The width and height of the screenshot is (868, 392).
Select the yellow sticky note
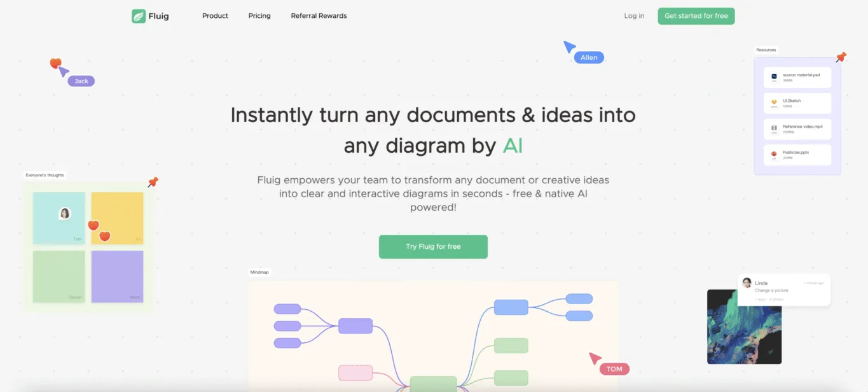(x=117, y=218)
